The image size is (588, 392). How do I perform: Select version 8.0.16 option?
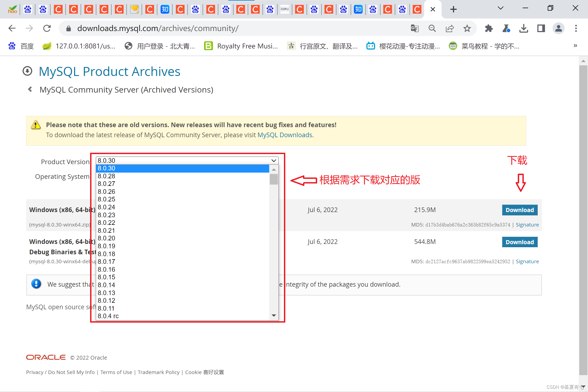[183, 269]
